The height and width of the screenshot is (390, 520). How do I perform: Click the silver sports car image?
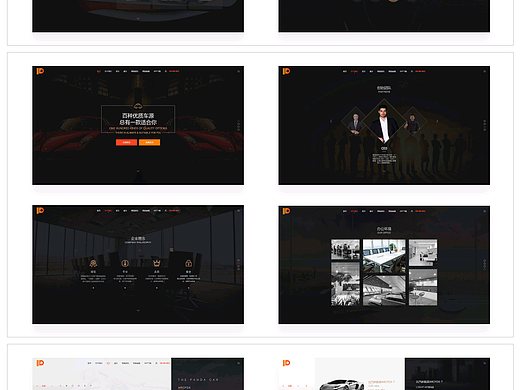coord(342,385)
